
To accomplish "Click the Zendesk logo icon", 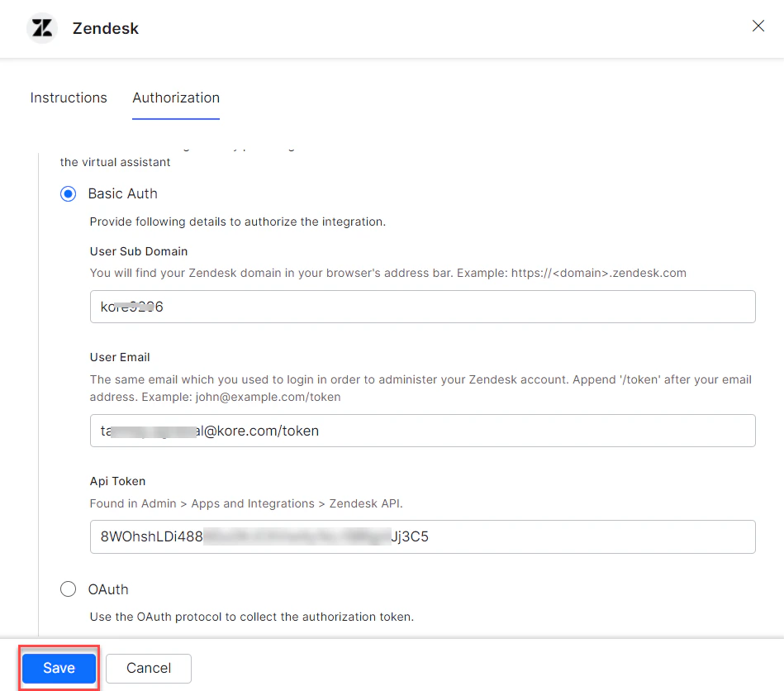I will click(x=41, y=27).
